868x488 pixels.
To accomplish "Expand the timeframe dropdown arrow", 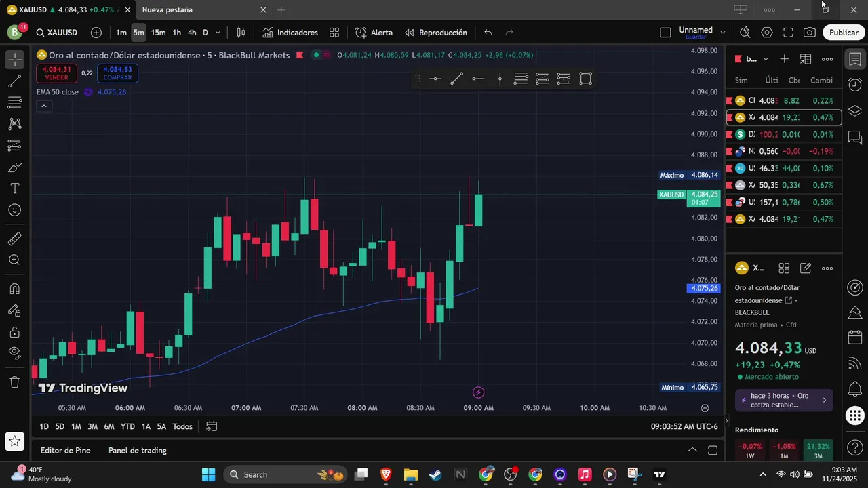I will (217, 33).
